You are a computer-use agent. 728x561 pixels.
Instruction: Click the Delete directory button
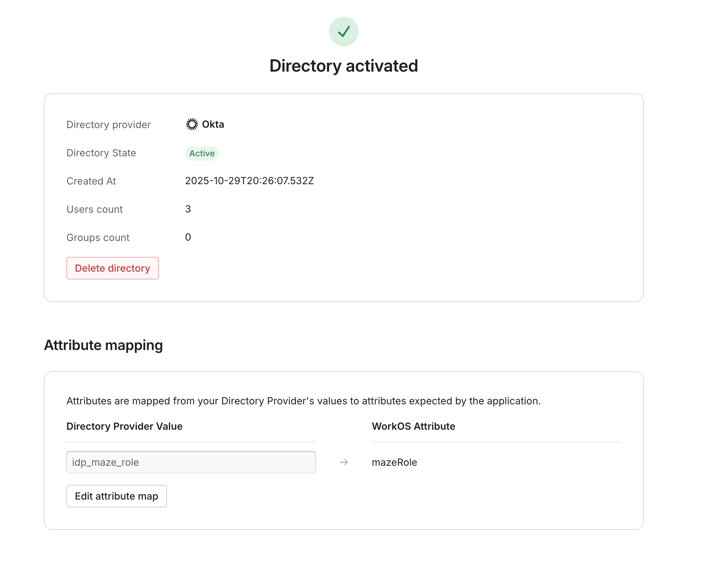(x=112, y=268)
